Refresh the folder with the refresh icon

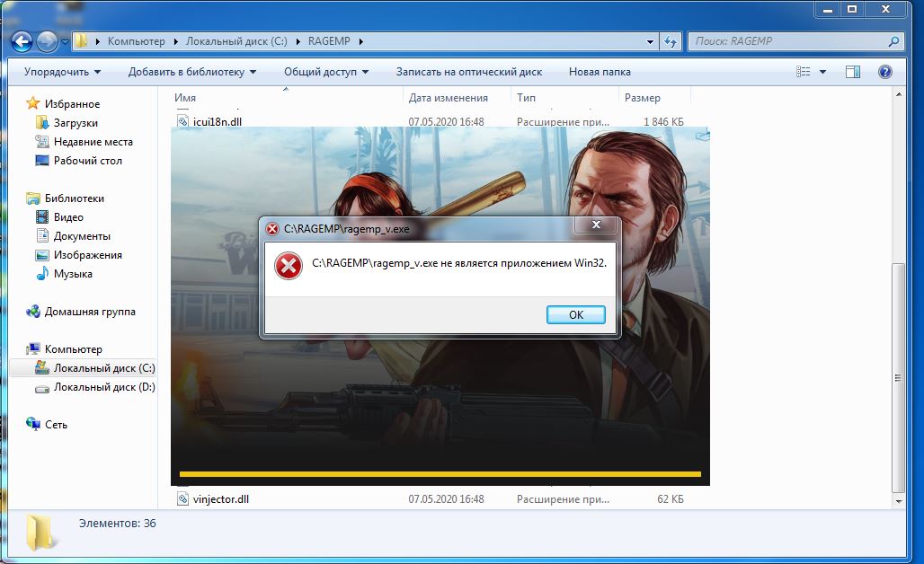pyautogui.click(x=670, y=41)
